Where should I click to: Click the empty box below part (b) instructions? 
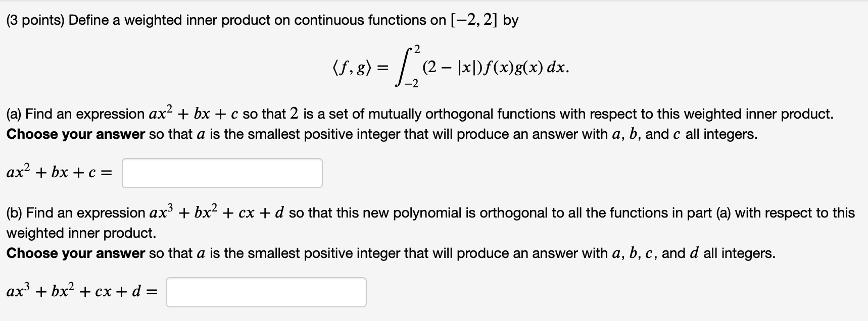point(266,291)
